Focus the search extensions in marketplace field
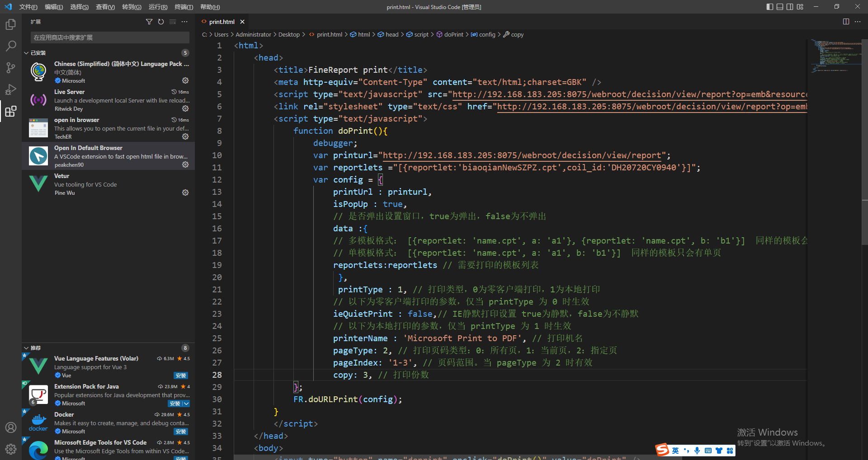Image resolution: width=868 pixels, height=460 pixels. (x=110, y=38)
